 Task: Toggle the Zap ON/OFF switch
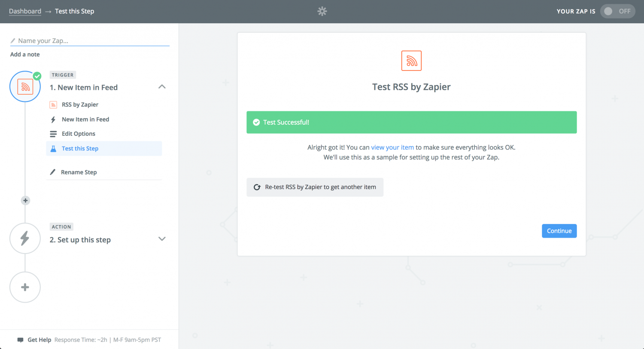(618, 11)
